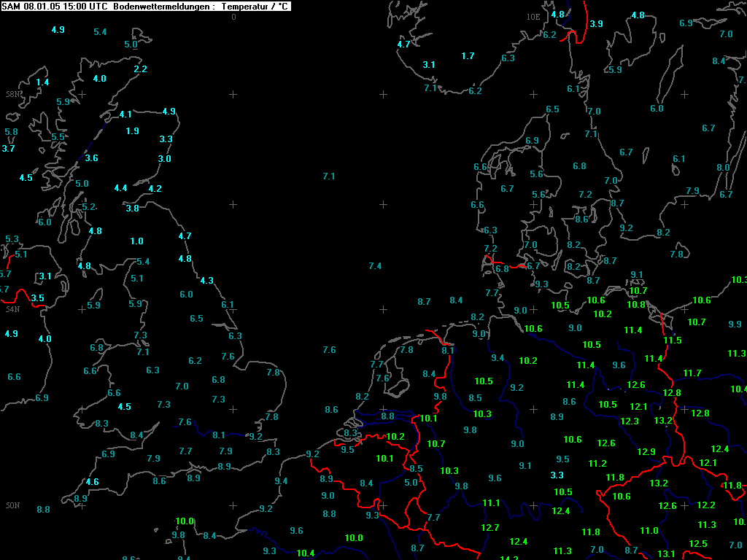Click the 'Temperatur / °C' title text
Viewport: 747px width, 560px height.
pyautogui.click(x=255, y=6)
